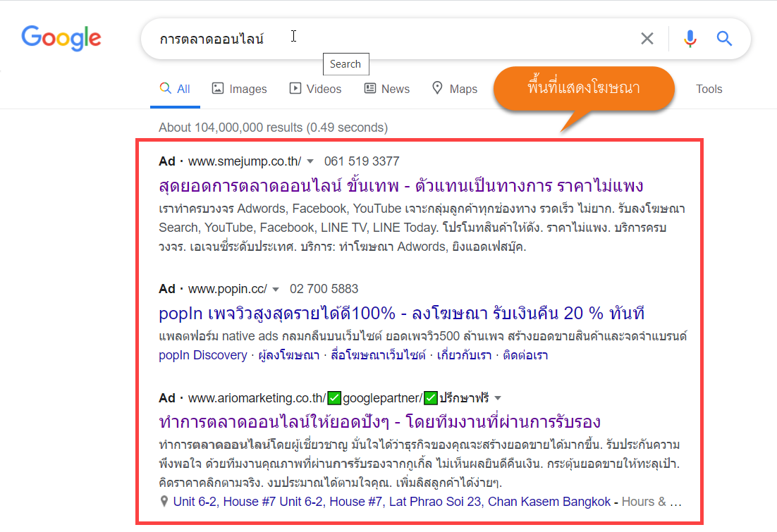This screenshot has width=777, height=532.
Task: Expand dropdown arrow beside www.smejump.co.th
Action: pos(310,161)
